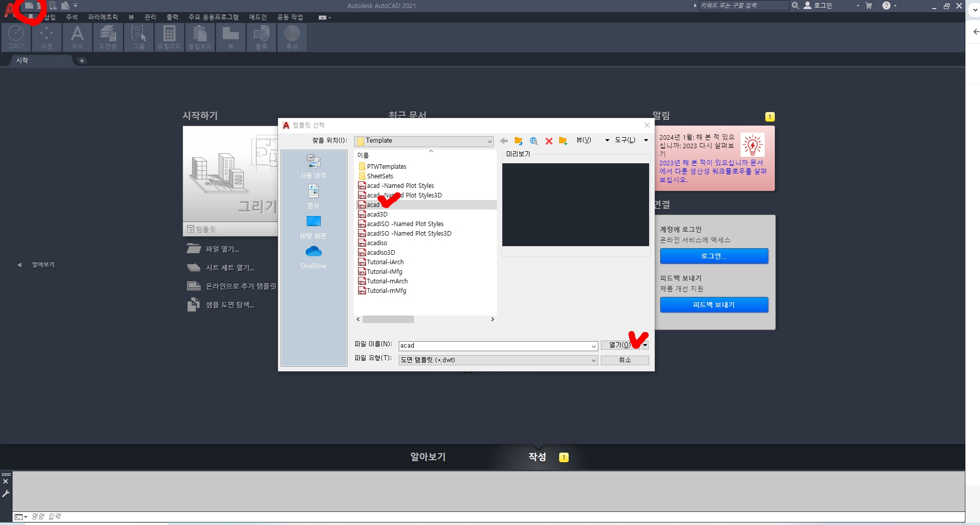Open the 클립보드 (Clipboard) ribbon panel
The image size is (980, 525).
[x=200, y=37]
